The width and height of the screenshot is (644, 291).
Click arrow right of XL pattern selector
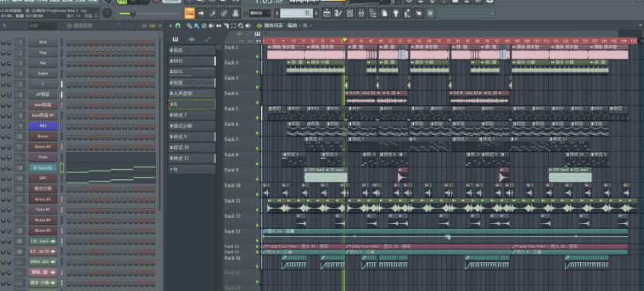[316, 13]
